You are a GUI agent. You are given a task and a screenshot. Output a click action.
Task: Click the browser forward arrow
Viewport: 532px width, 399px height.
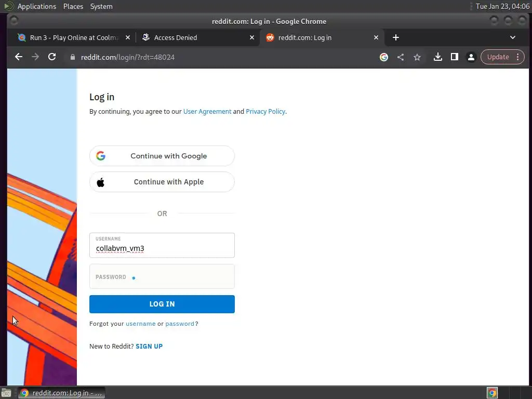35,57
